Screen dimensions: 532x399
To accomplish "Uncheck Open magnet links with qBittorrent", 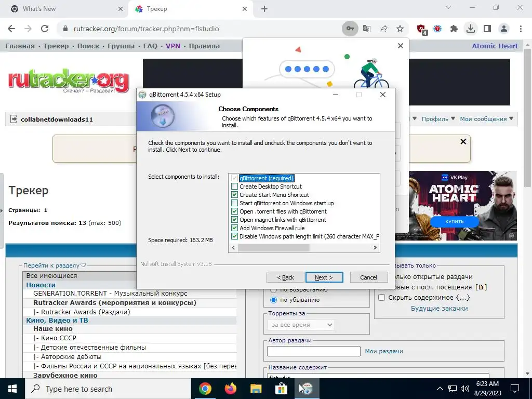I will (x=234, y=220).
